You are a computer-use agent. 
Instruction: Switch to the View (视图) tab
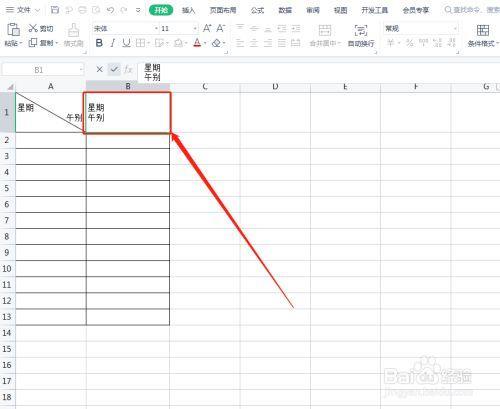[340, 10]
